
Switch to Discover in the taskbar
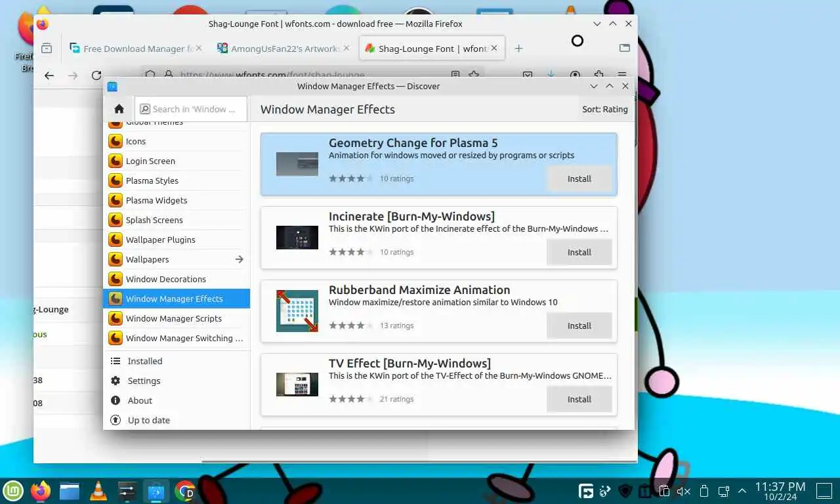156,490
